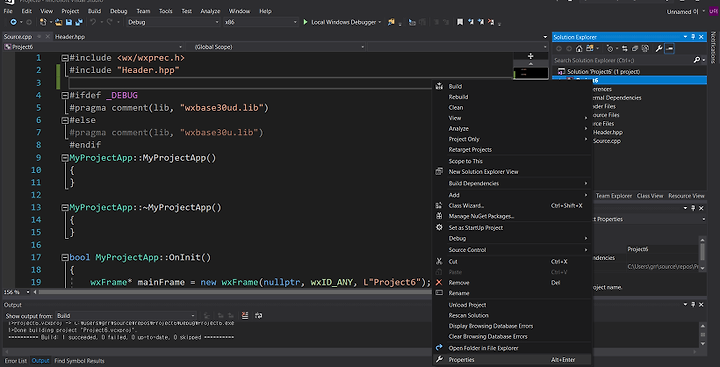The width and height of the screenshot is (720, 367).
Task: Collapse the #ifdef _DEBUG code block
Action: click(x=65, y=96)
